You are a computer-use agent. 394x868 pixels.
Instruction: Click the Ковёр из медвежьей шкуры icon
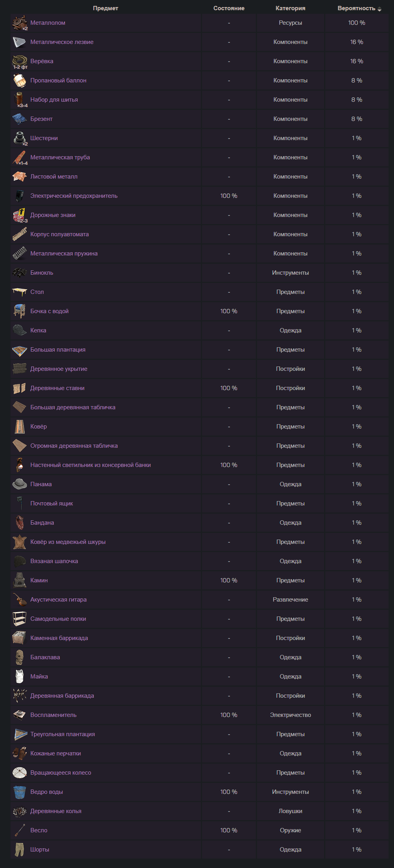[20, 542]
